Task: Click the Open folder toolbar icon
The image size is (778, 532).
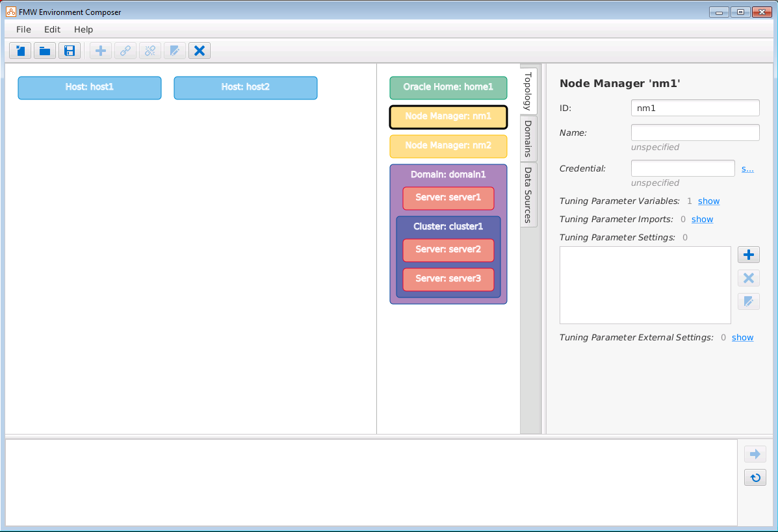Action: [45, 51]
